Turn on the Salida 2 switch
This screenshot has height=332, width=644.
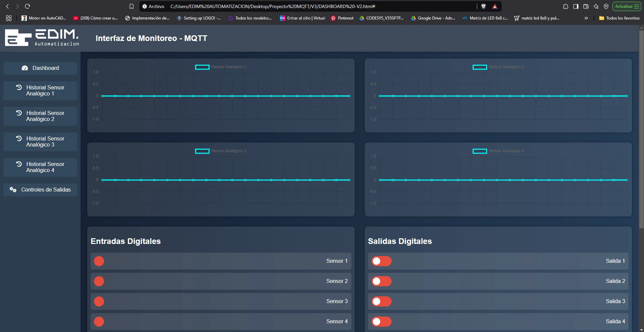381,281
